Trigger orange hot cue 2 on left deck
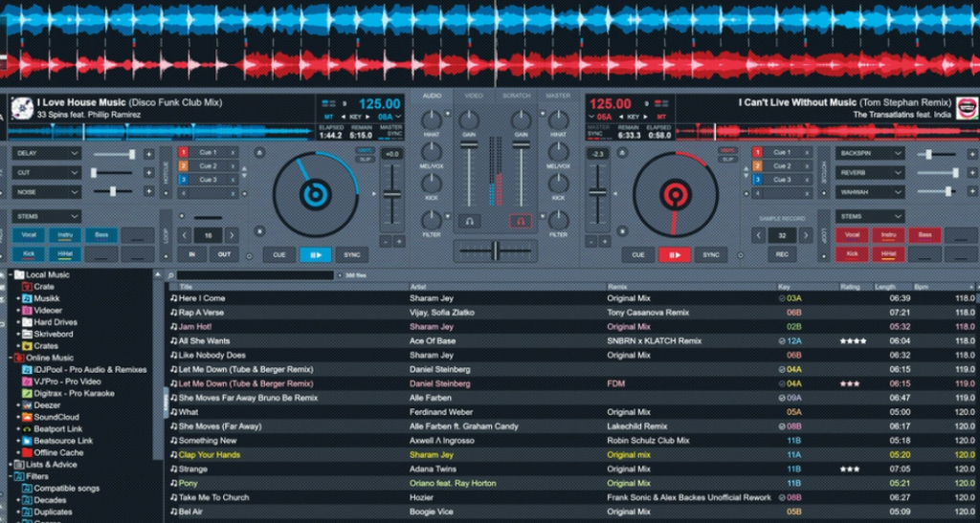Screen dimensions: 980x523 [183, 166]
